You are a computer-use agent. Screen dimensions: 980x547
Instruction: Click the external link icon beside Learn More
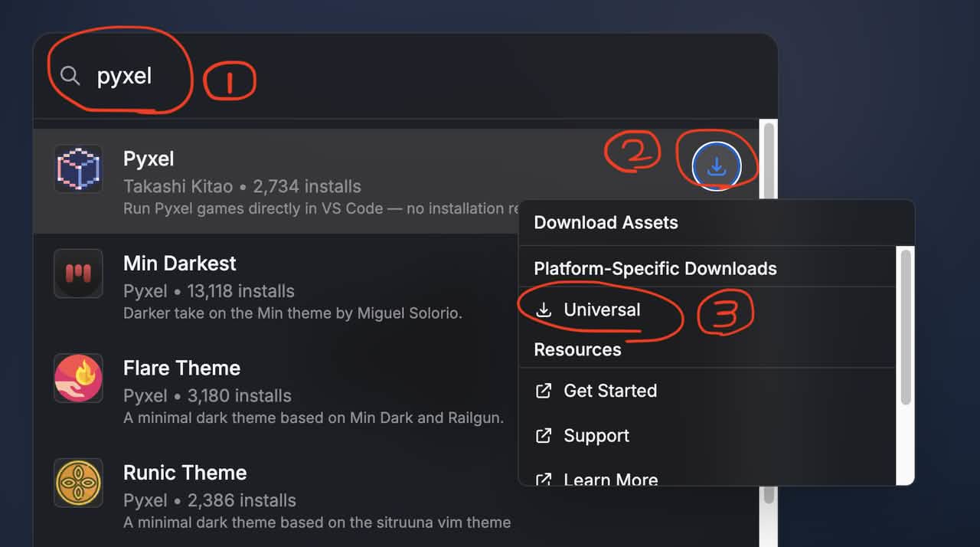coord(544,480)
